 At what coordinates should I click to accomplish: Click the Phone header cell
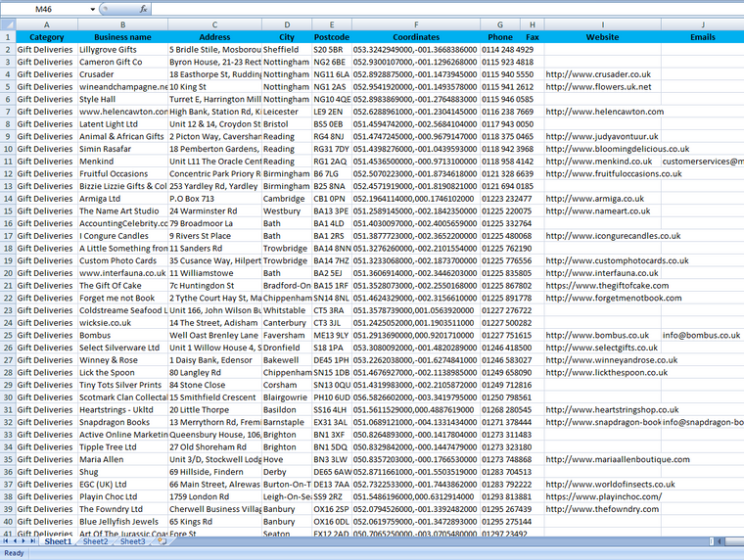(500, 37)
